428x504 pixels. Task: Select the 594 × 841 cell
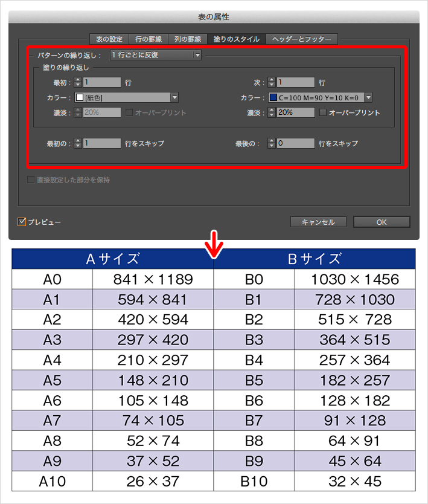click(x=153, y=299)
